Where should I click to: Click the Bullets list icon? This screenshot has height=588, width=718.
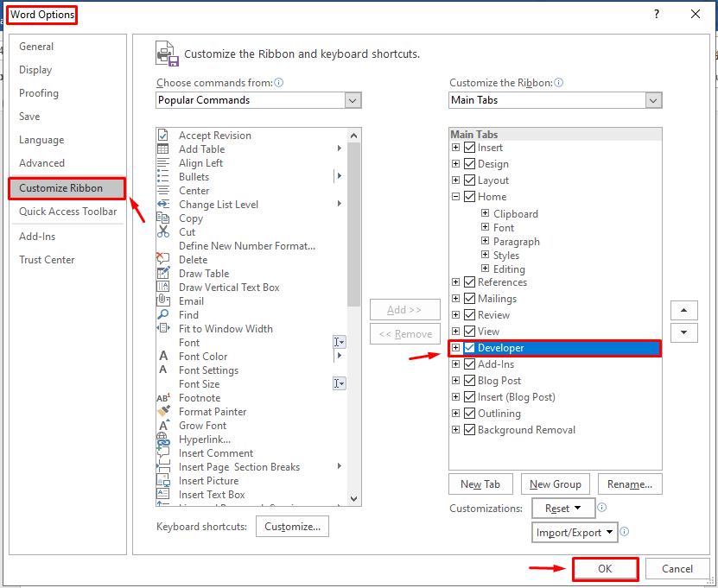(x=162, y=177)
